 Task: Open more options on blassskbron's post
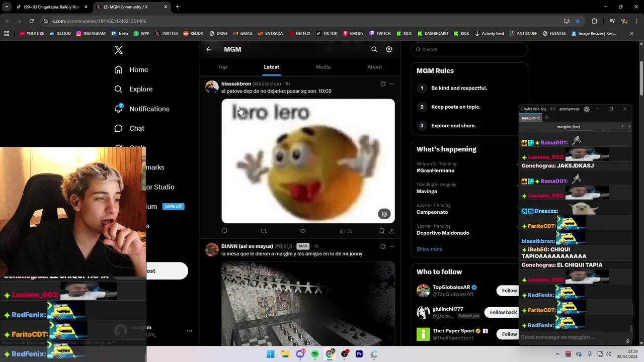[x=392, y=84]
